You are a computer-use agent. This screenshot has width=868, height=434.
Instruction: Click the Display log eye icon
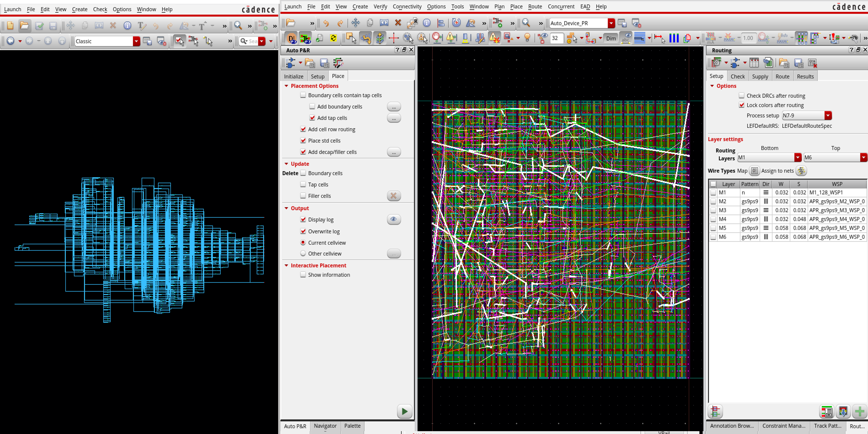tap(393, 219)
